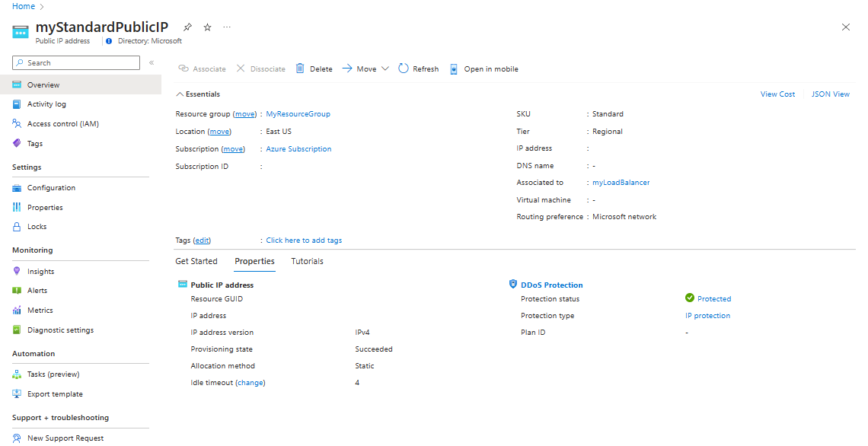Open Access control (IAM)
This screenshot has width=868, height=446.
(62, 124)
